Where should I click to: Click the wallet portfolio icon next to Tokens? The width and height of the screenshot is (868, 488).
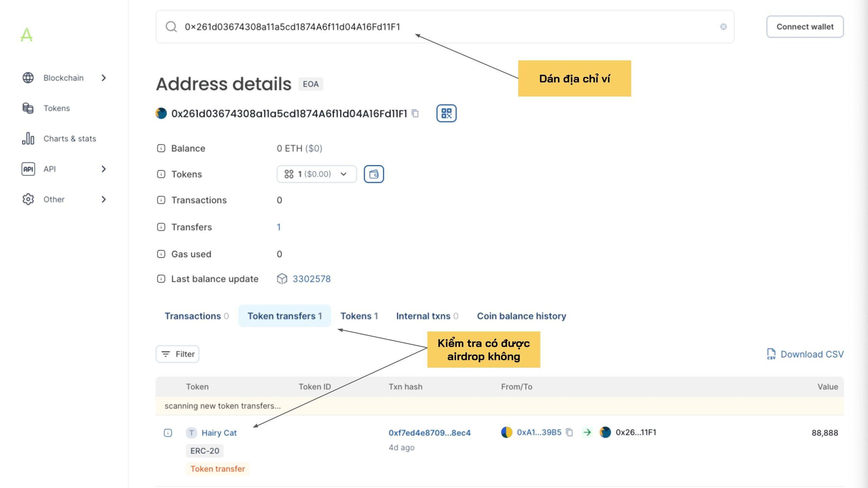374,174
